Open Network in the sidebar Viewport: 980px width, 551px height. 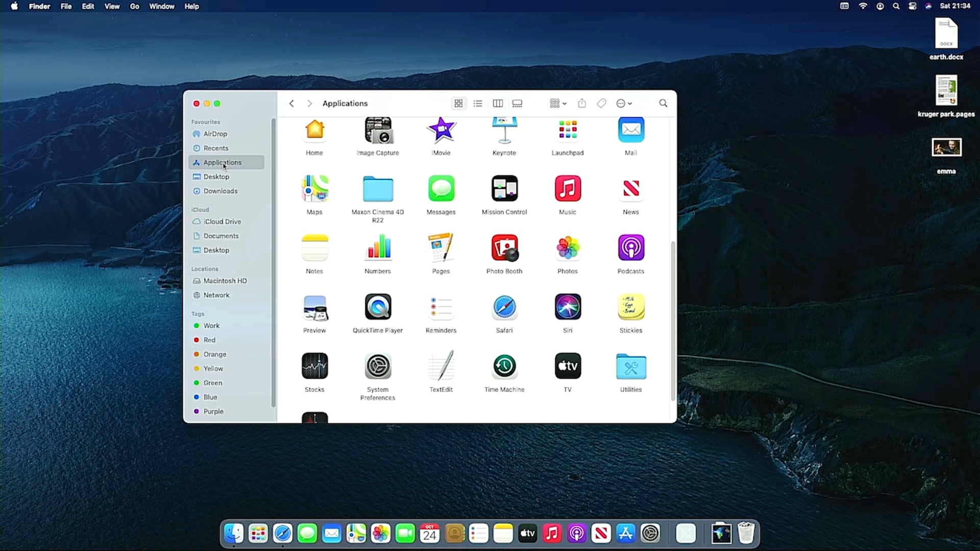(x=227, y=295)
